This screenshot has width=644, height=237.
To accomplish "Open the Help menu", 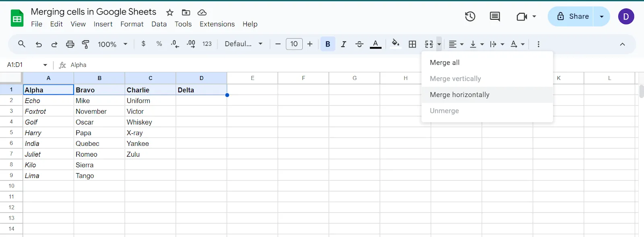I will coord(250,24).
